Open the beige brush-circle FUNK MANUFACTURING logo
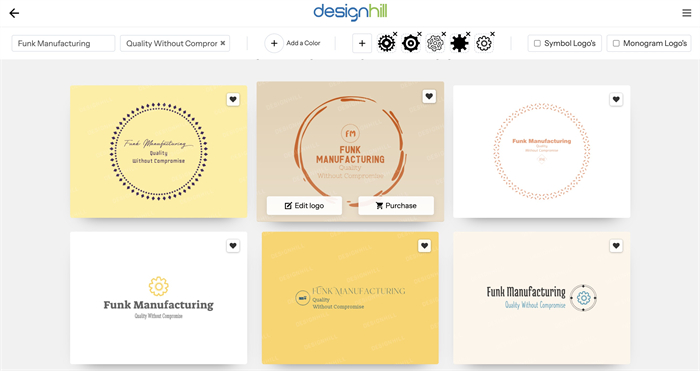The width and height of the screenshot is (700, 371). click(350, 151)
